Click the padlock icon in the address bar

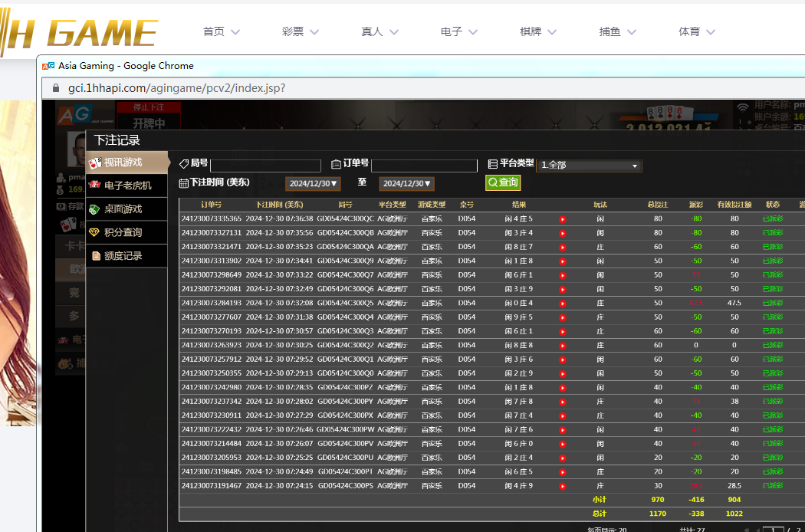[x=57, y=88]
